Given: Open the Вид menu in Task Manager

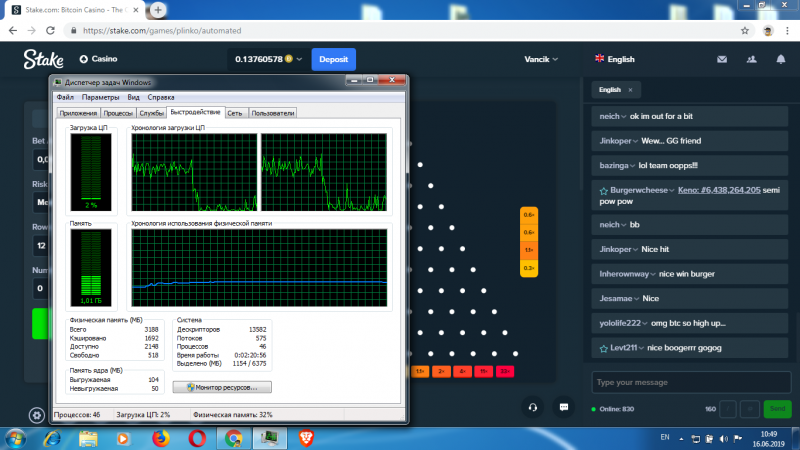Looking at the screenshot, I should click(133, 97).
